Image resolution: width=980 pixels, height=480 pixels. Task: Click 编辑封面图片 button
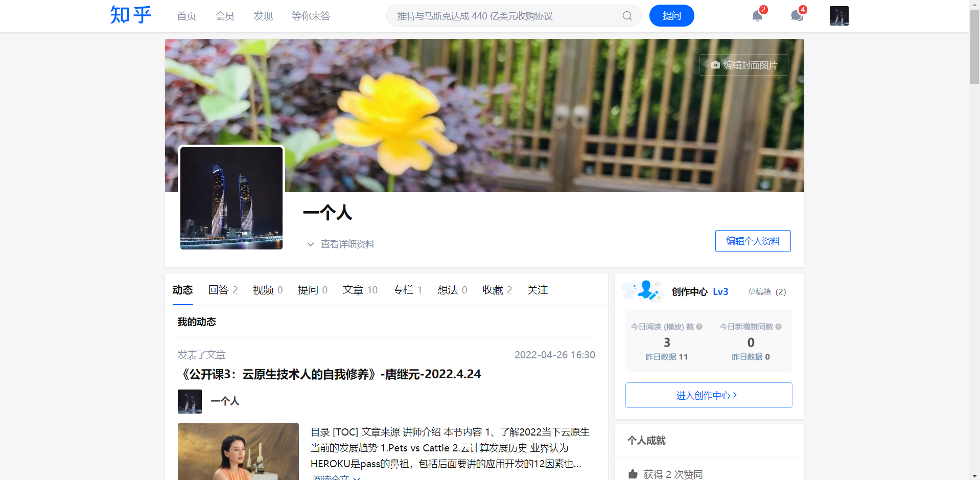(x=743, y=65)
